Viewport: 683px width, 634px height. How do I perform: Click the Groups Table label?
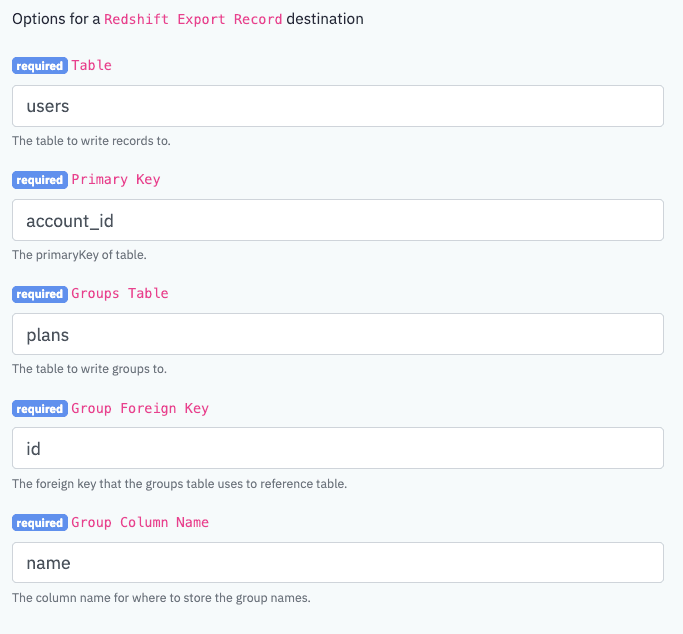tap(120, 293)
